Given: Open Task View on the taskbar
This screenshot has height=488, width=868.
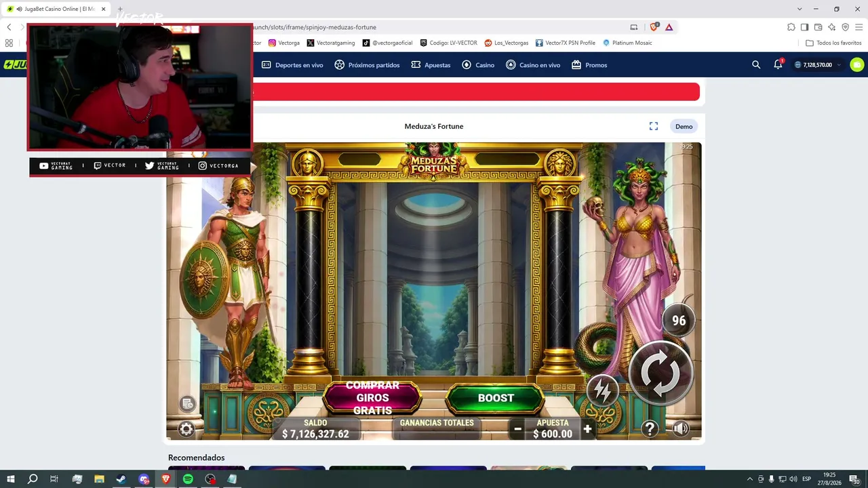Looking at the screenshot, I should pyautogui.click(x=54, y=479).
